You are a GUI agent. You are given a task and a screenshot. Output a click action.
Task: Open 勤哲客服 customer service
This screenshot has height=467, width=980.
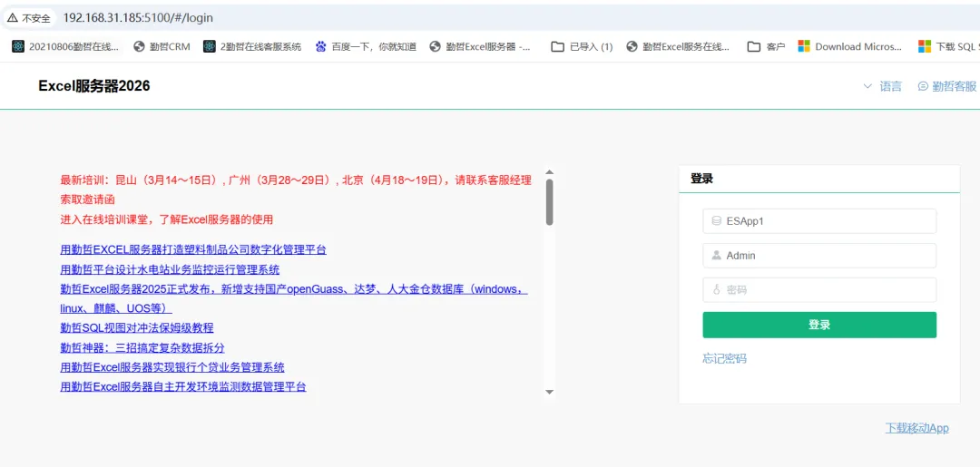(946, 87)
